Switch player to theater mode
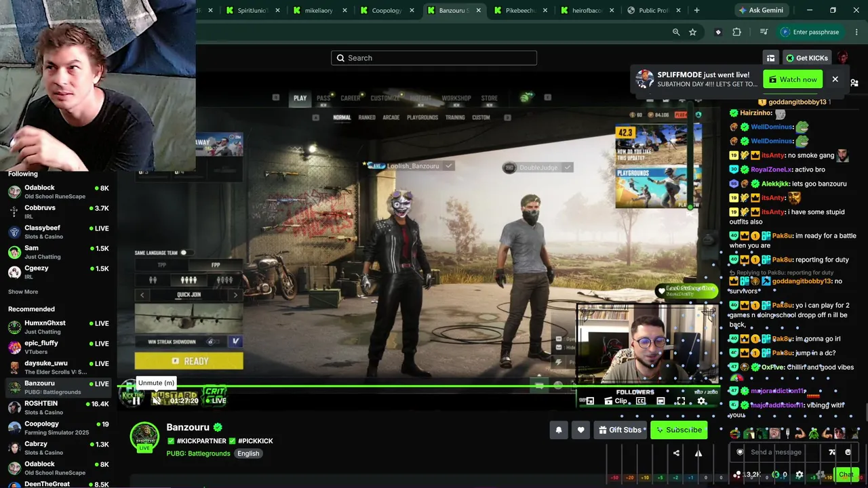 (x=660, y=401)
